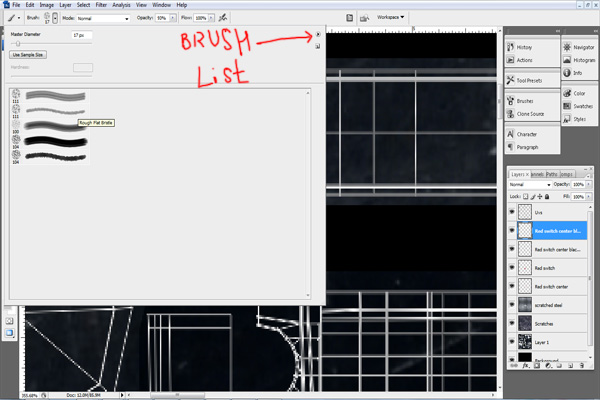This screenshot has width=600, height=400.
Task: Toggle the Brushes palette icon in options bar
Action: coord(349,18)
